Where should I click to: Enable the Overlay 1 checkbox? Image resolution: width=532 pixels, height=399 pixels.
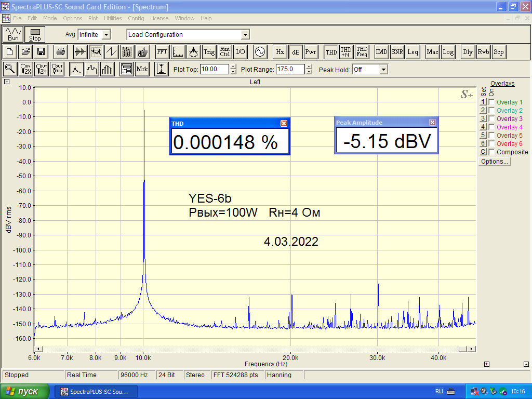(491, 102)
